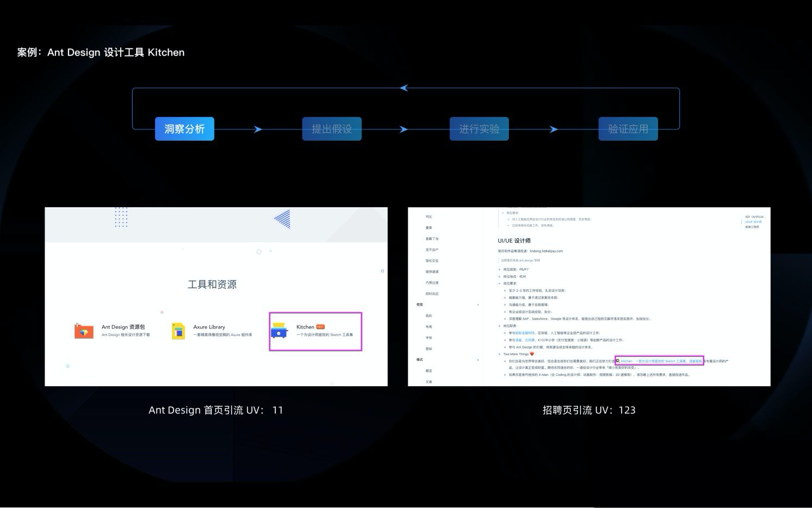Click the note '注明简历来自 ant.design 官网'

pyautogui.click(x=521, y=261)
